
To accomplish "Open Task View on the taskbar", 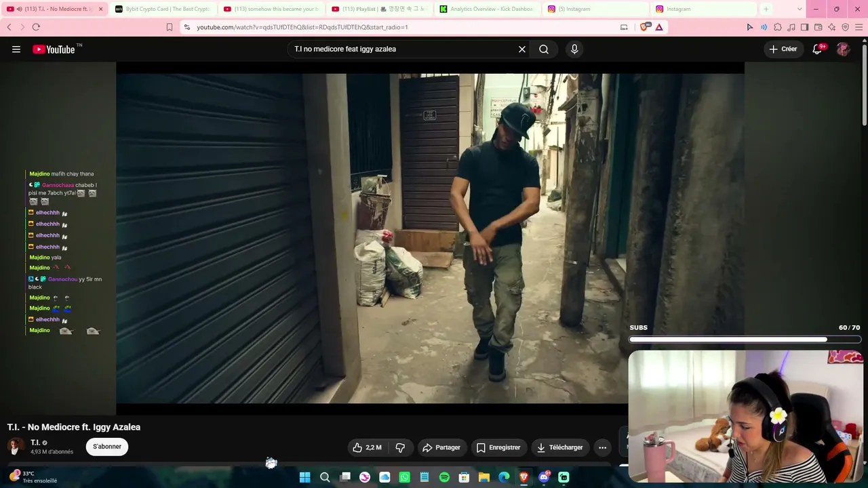I will 345,477.
